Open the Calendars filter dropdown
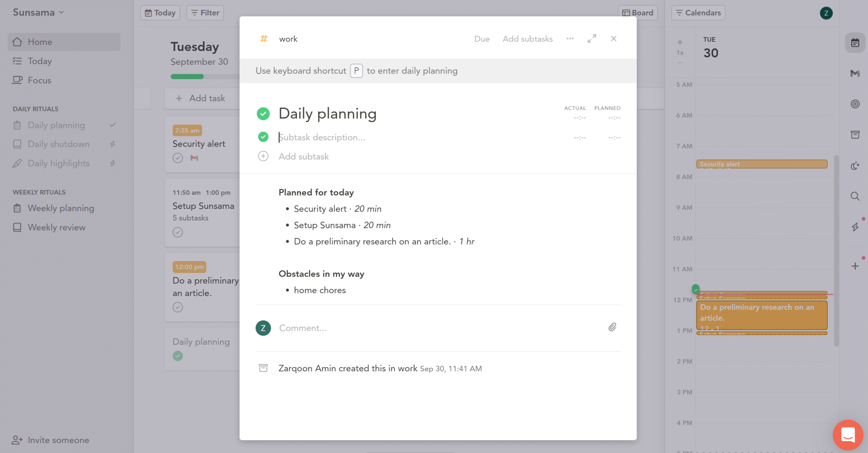Image resolution: width=868 pixels, height=453 pixels. [698, 13]
